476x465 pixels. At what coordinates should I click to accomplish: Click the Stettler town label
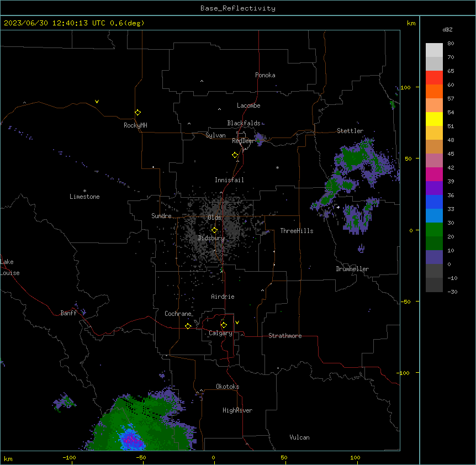pyautogui.click(x=350, y=131)
